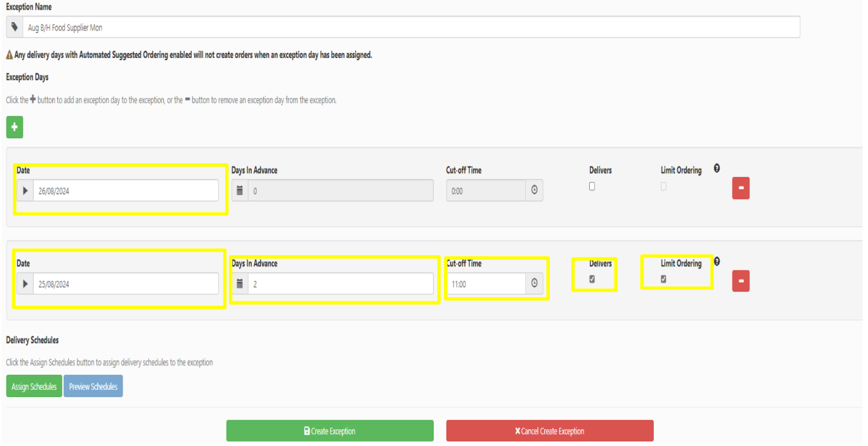This screenshot has width=868, height=446.
Task: Open date picker arrow for 26/08/2024
Action: 25,191
